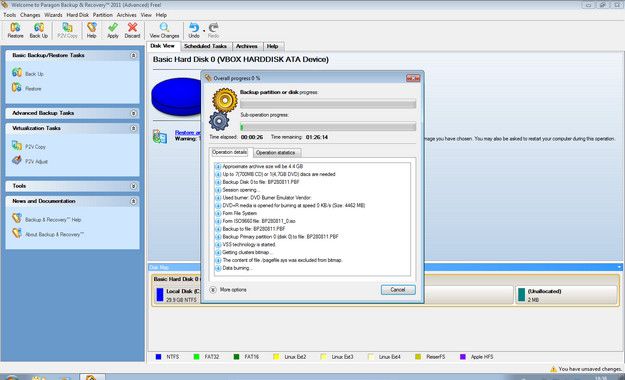Open View Changes from the toolbar

[164, 30]
